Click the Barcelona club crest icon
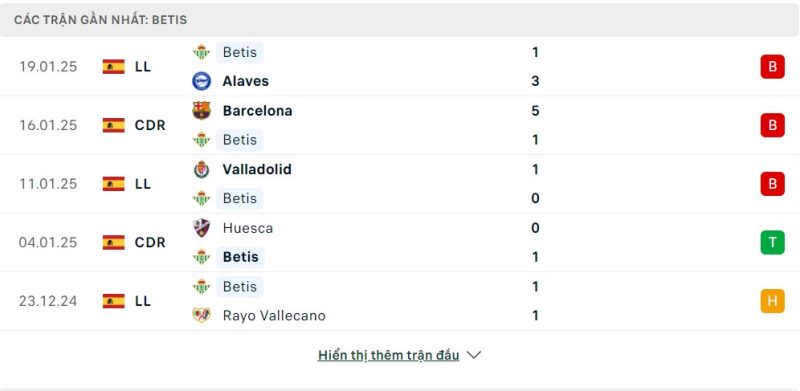 [x=202, y=110]
